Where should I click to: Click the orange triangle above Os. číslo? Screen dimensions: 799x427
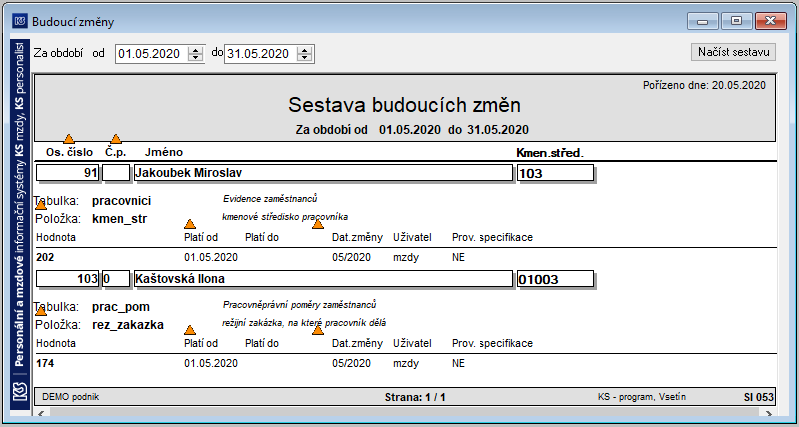pos(69,139)
